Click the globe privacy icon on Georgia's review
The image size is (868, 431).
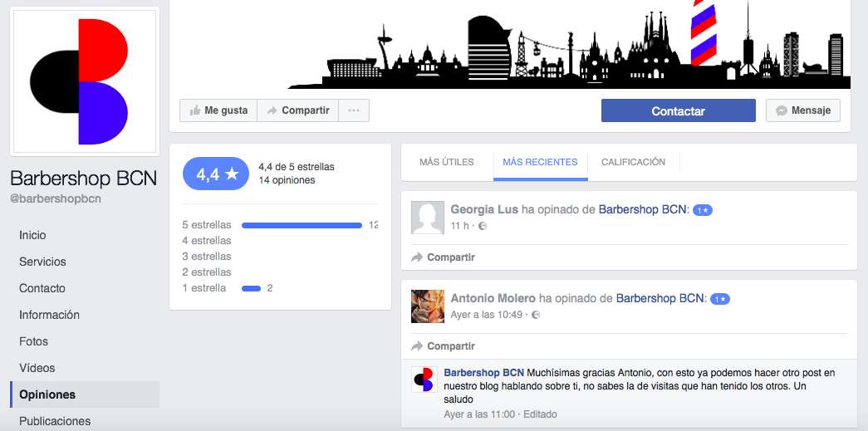482,226
